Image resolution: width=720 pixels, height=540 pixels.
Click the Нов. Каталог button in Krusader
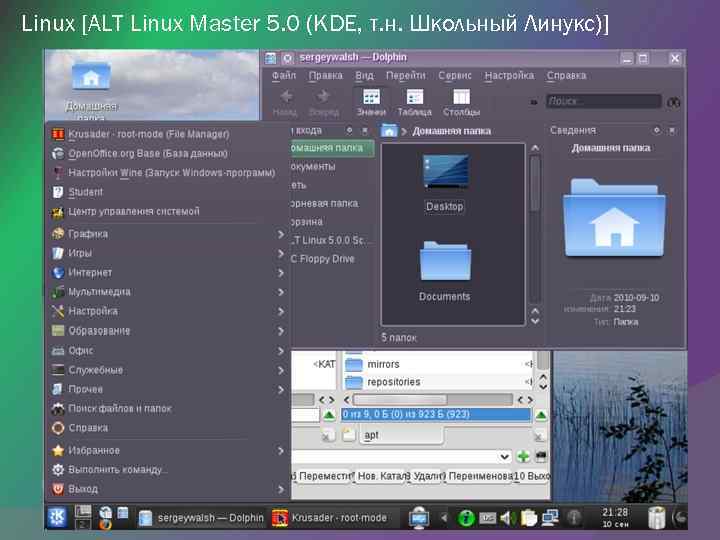point(382,476)
